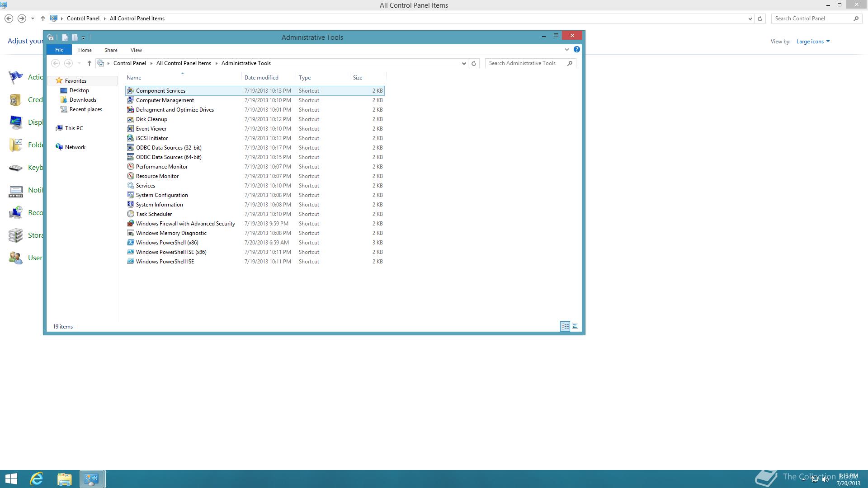Viewport: 868px width, 488px height.
Task: Open address history dropdown in Control Panel window
Action: (x=750, y=19)
